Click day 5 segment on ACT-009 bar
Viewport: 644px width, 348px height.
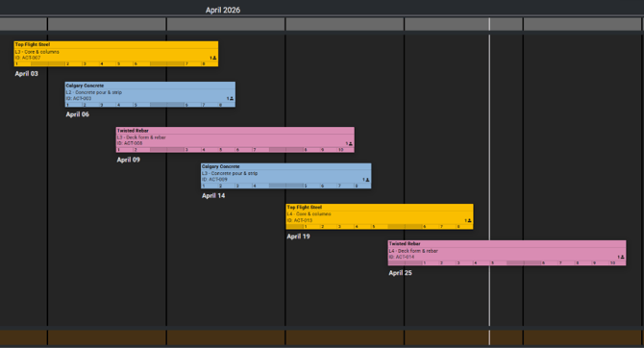311,186
